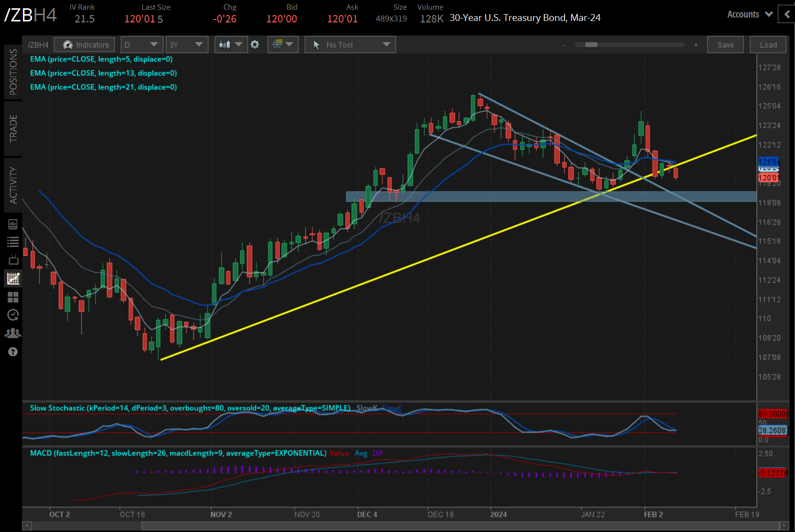Toggle the candlestick chart style icon
The image size is (795, 532).
(x=226, y=44)
